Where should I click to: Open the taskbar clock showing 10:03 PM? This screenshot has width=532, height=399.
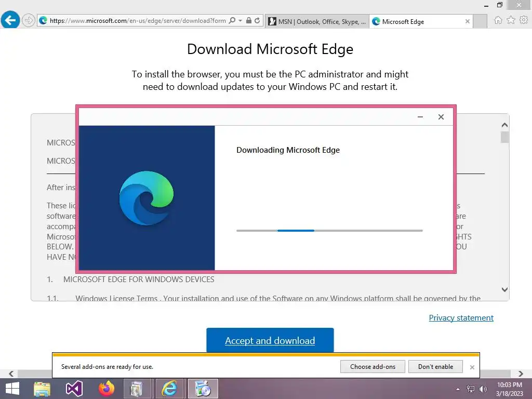[509, 389]
